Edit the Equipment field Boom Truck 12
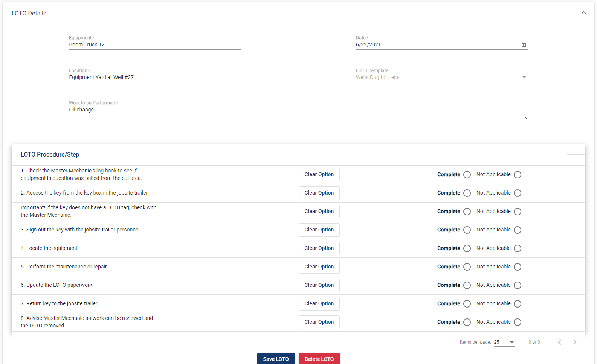This screenshot has height=364, width=597. [155, 45]
